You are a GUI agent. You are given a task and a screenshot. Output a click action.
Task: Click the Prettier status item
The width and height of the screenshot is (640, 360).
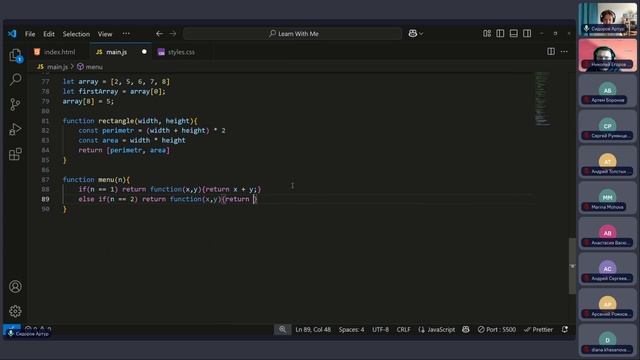(x=538, y=329)
